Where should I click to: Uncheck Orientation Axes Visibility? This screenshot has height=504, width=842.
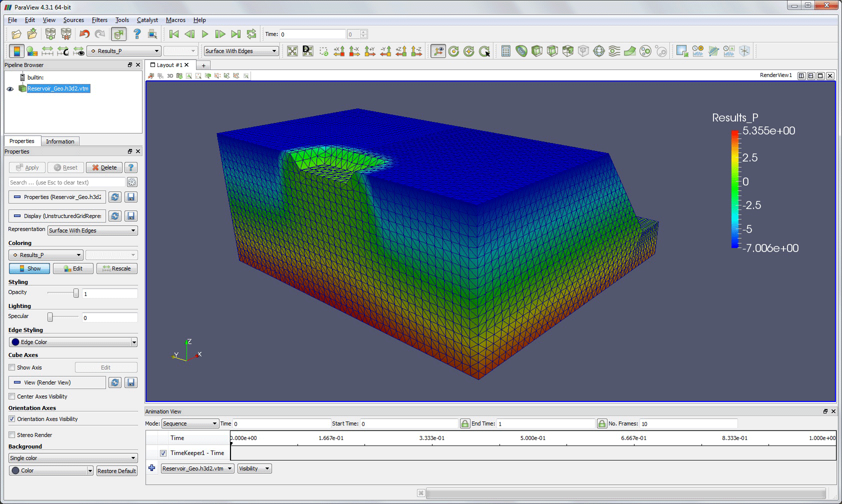tap(12, 419)
